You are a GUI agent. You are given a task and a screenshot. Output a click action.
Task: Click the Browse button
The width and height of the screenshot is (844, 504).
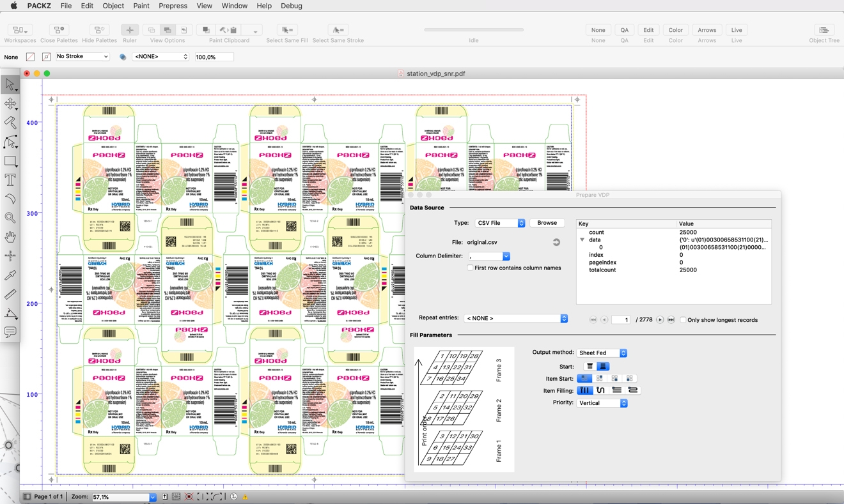[x=547, y=223]
